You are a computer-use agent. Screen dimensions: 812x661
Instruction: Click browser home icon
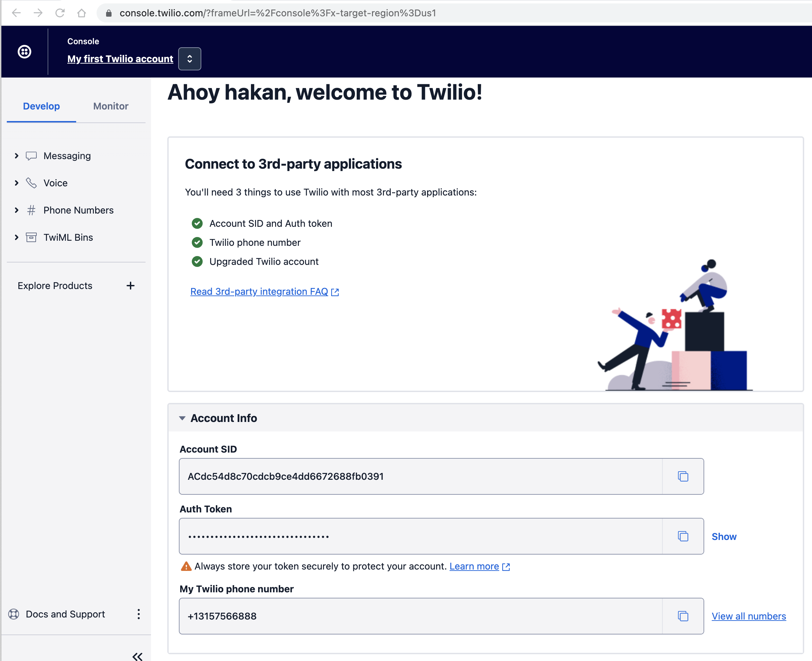pyautogui.click(x=82, y=13)
